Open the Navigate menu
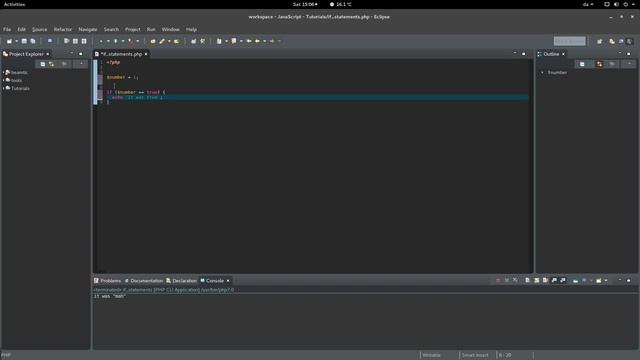The height and width of the screenshot is (360, 640). point(88,29)
